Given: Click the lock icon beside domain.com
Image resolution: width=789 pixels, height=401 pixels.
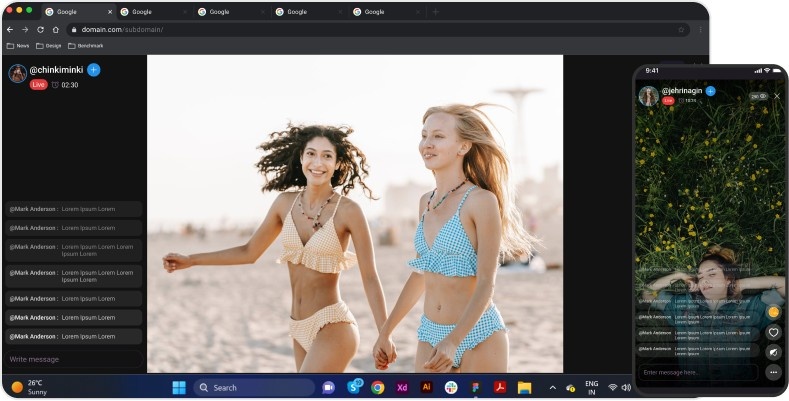Looking at the screenshot, I should click(x=74, y=30).
